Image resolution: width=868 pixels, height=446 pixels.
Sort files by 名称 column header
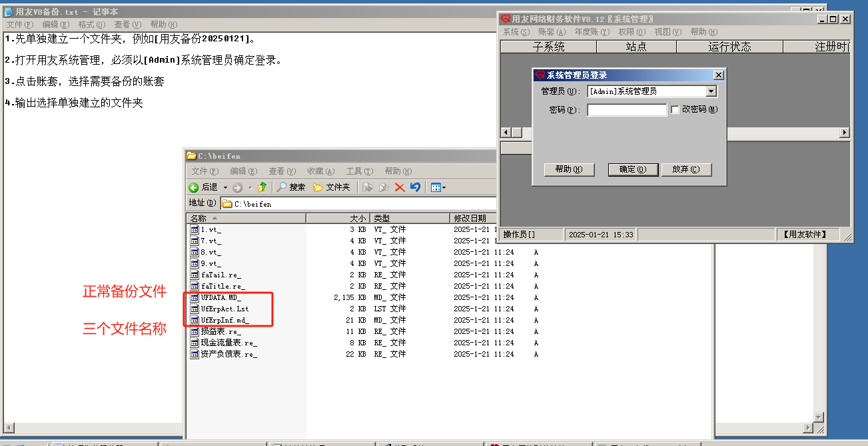point(246,219)
